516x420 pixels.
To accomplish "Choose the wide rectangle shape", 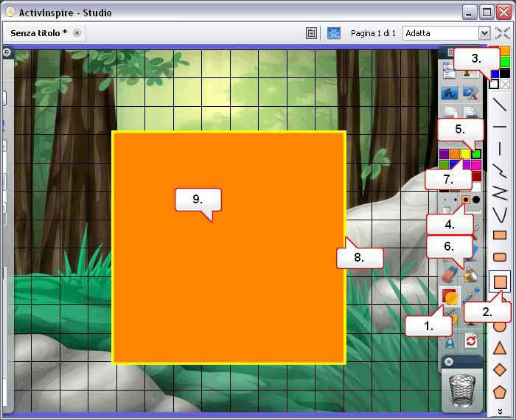I will coord(500,235).
